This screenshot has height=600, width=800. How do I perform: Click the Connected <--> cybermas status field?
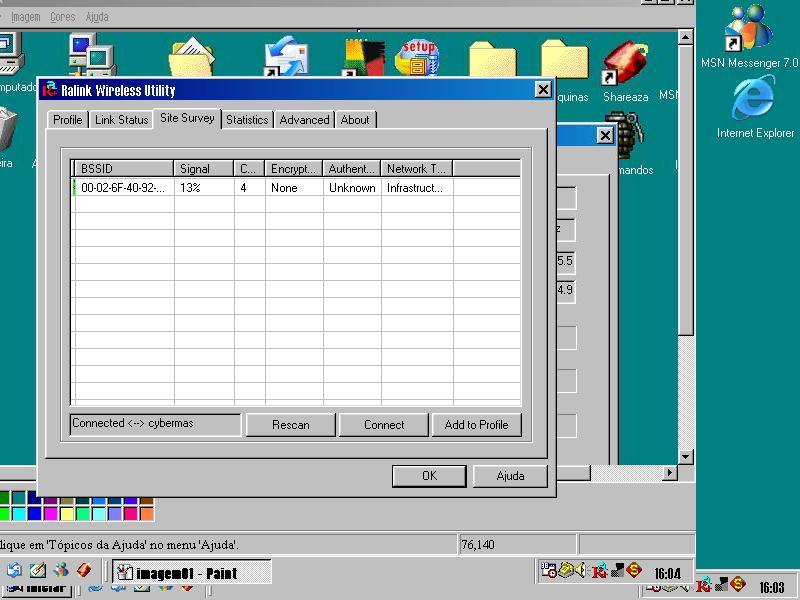pyautogui.click(x=155, y=424)
